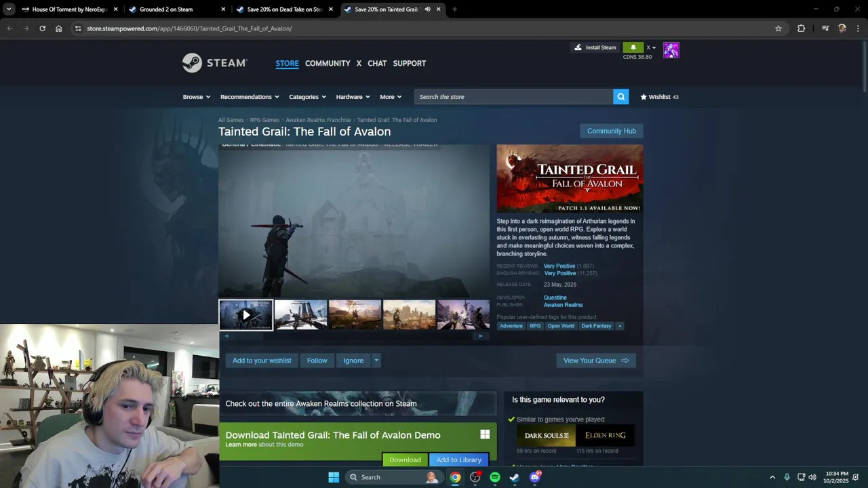Open the user avatar in header
Viewport: 868px width, 488px height.
click(671, 50)
